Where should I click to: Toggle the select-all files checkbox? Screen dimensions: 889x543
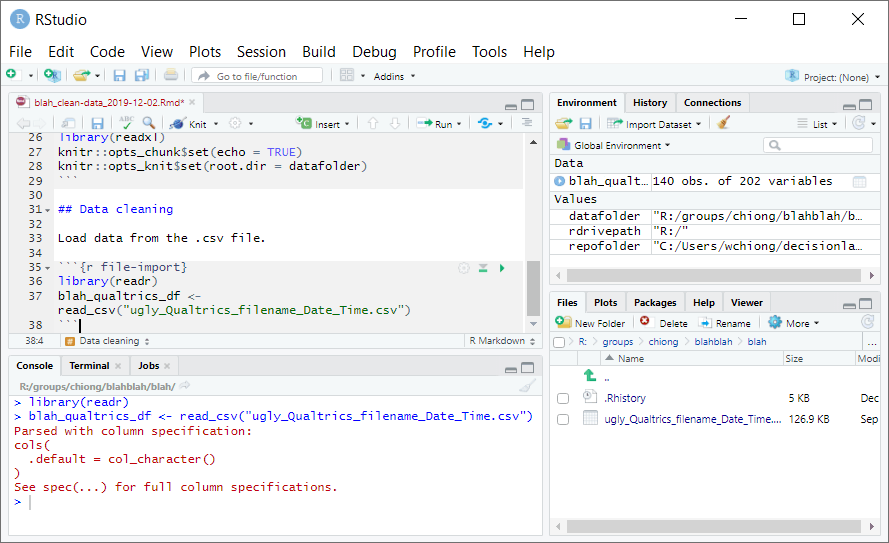559,342
